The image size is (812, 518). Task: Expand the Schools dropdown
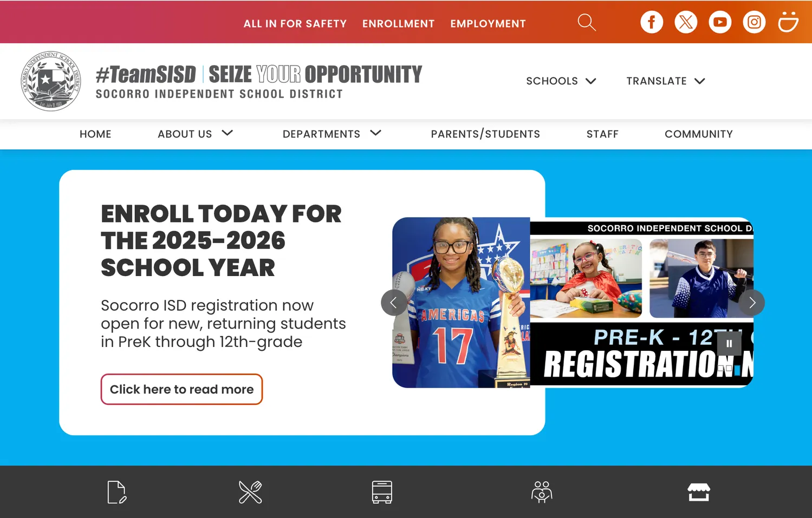click(561, 81)
